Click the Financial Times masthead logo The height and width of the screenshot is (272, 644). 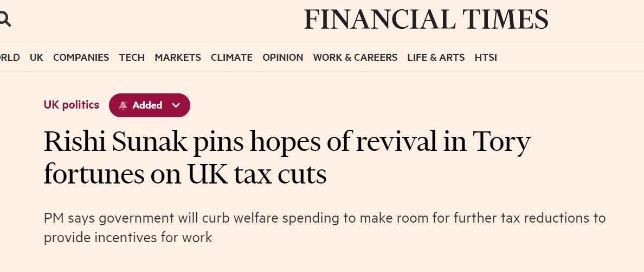426,20
